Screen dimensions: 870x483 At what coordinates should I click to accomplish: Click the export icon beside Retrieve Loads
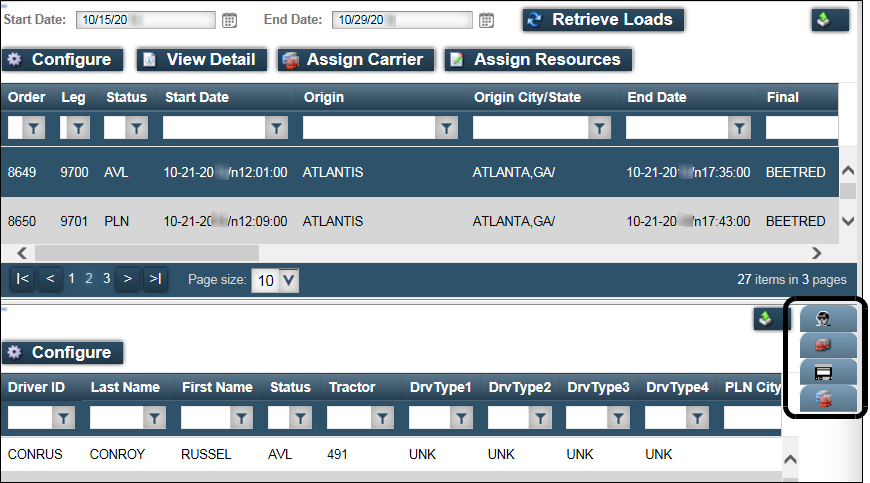coord(829,20)
